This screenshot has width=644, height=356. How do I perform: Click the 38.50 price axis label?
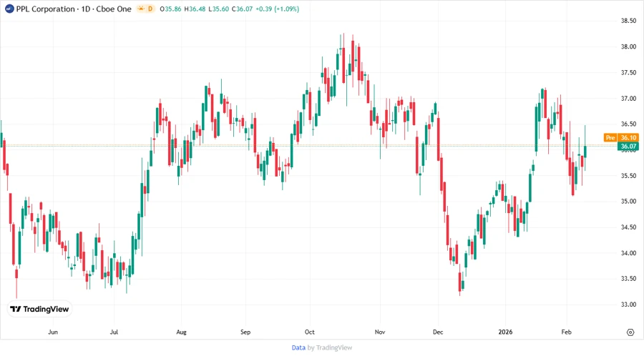click(628, 21)
